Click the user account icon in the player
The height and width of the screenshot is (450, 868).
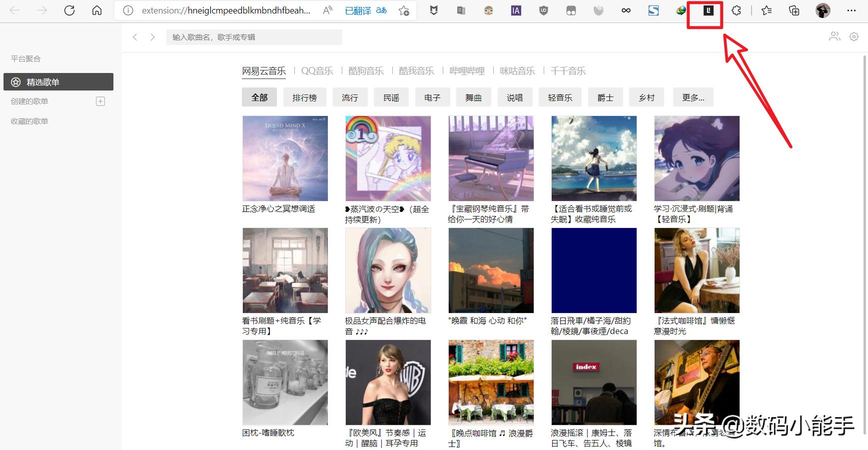[x=835, y=36]
